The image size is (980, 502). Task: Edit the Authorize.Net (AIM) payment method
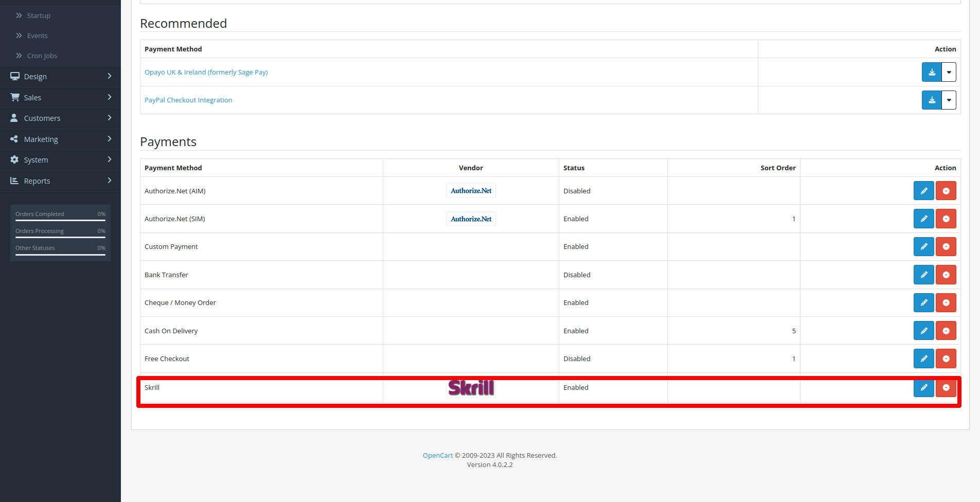pos(923,191)
